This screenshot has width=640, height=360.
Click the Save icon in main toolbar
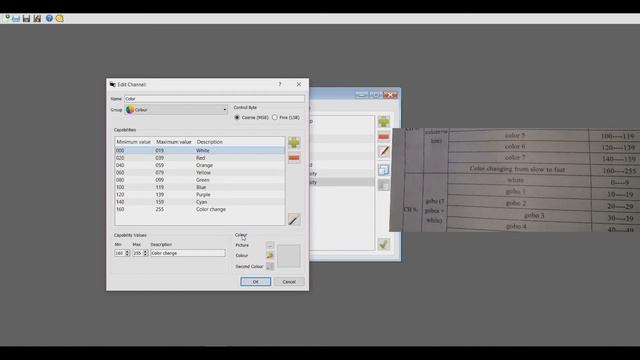(27, 19)
